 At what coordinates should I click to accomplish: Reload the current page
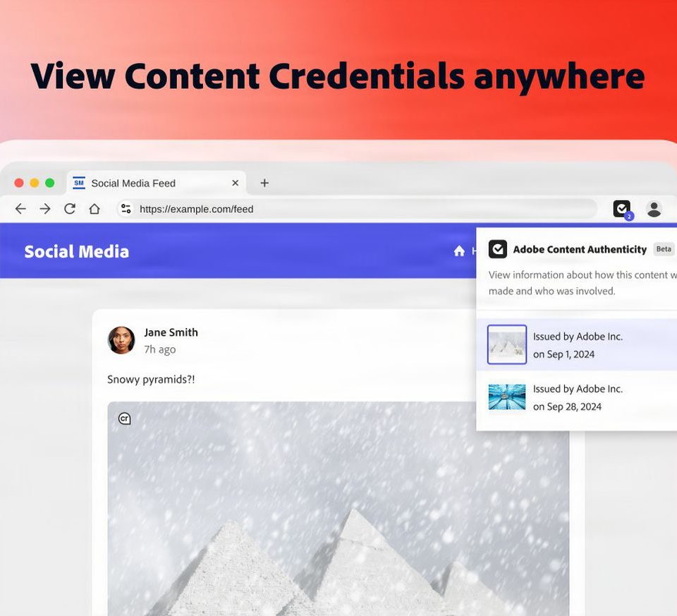(x=70, y=209)
